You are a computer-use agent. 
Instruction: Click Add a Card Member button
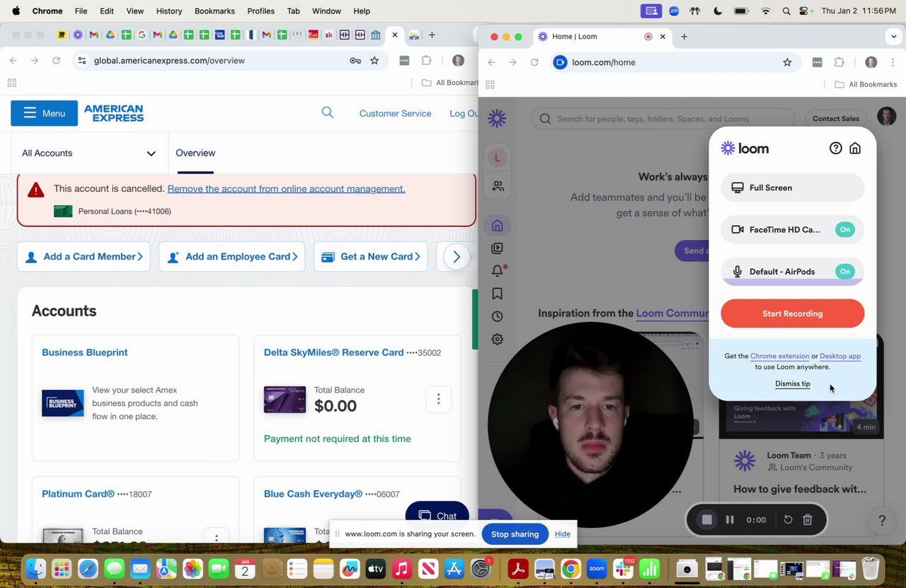[84, 257]
